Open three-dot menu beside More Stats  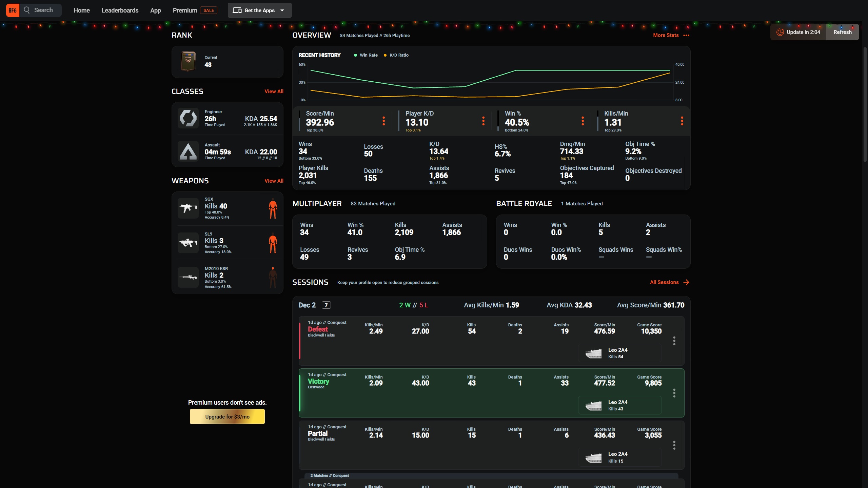(686, 35)
